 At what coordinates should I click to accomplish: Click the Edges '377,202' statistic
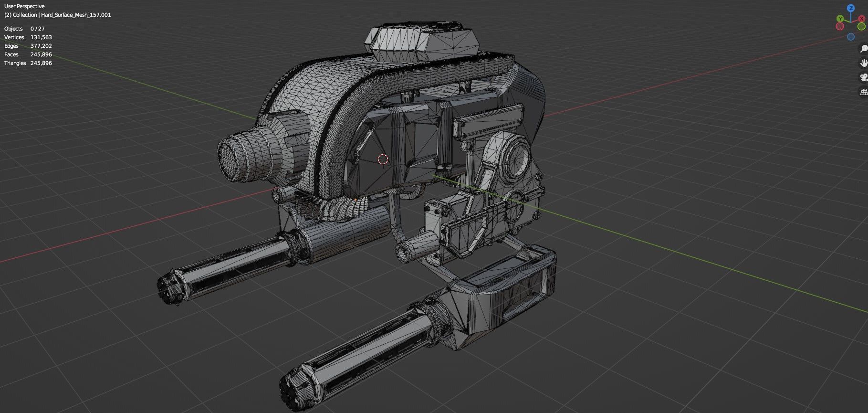pos(41,46)
